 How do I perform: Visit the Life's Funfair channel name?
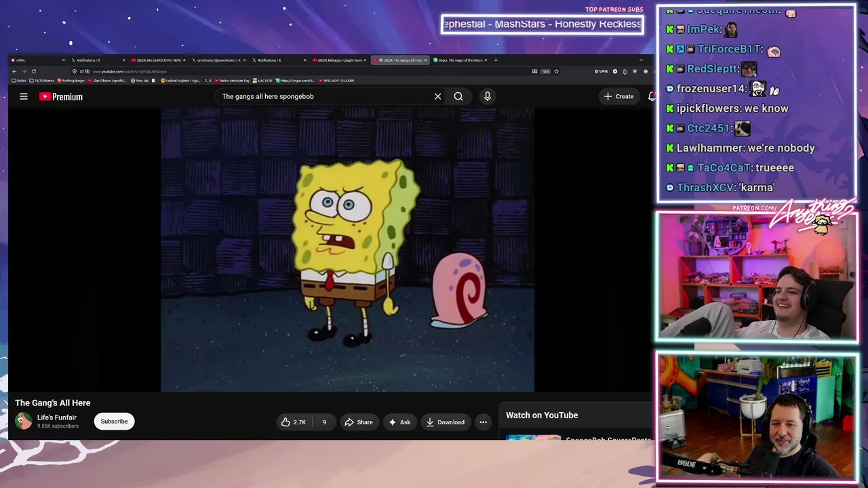tap(57, 418)
